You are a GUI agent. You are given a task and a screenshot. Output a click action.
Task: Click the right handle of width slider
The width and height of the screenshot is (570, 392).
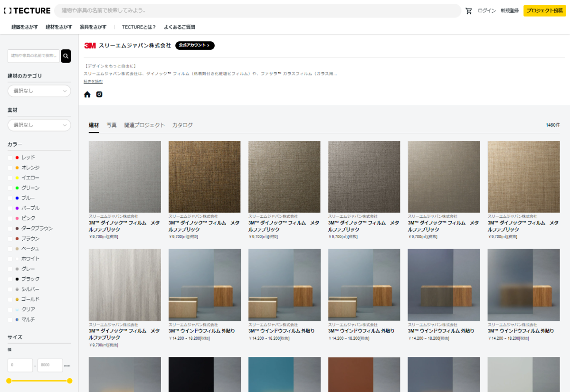[x=70, y=381]
